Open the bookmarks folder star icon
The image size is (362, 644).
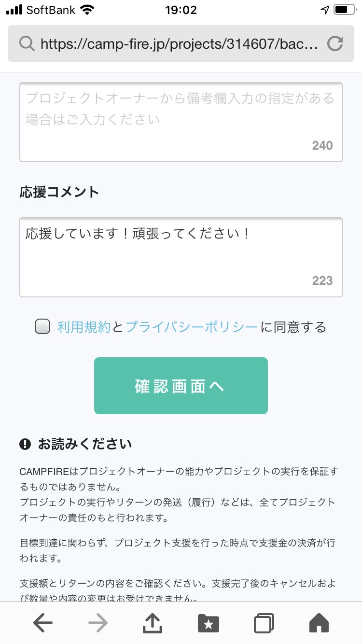209,623
